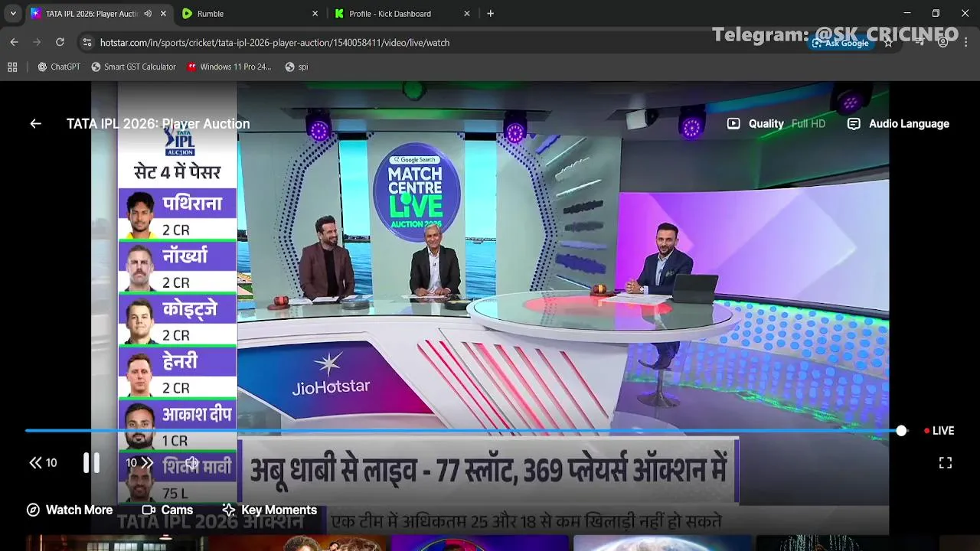Open Smart GST Calculator bookmark
Screen dimensions: 980x551
132,67
